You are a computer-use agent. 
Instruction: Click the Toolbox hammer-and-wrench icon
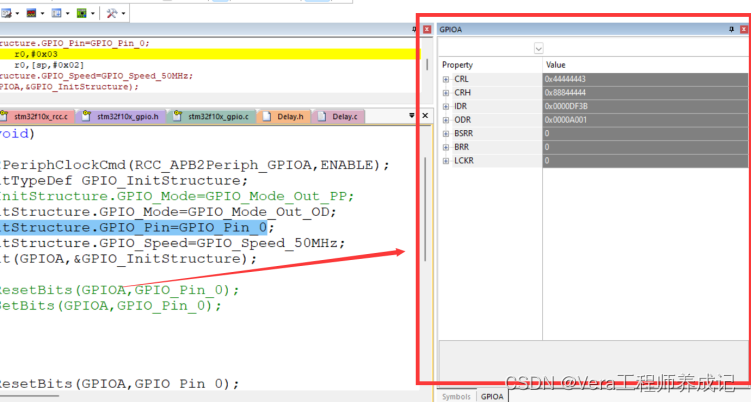pos(112,13)
